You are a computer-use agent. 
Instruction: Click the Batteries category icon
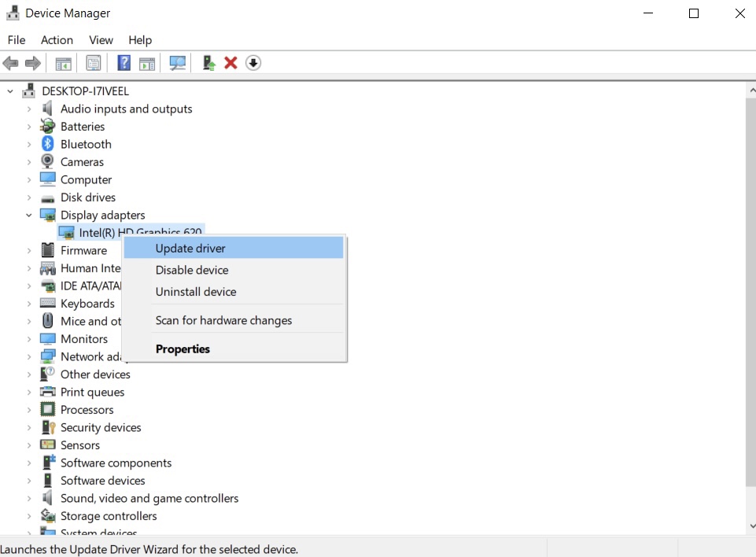tap(48, 126)
